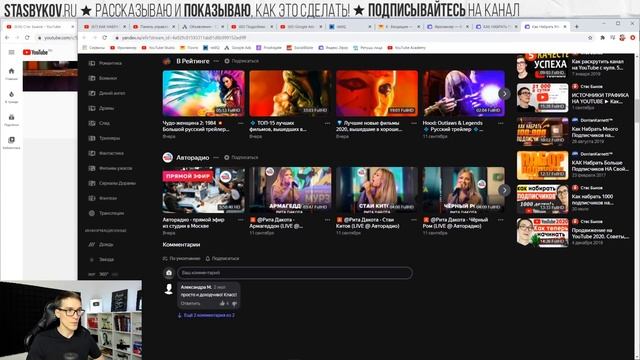Open options for ТОП-15 лучших фильмов video
Image resolution: width=640 pixels, height=360 pixels.
(x=327, y=123)
